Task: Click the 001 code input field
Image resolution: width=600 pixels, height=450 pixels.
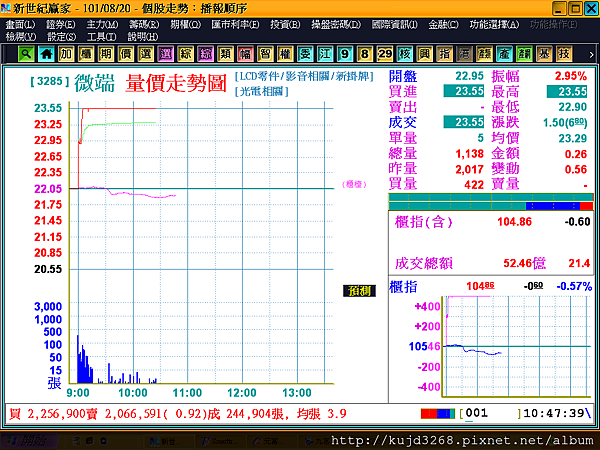Action: [x=491, y=413]
